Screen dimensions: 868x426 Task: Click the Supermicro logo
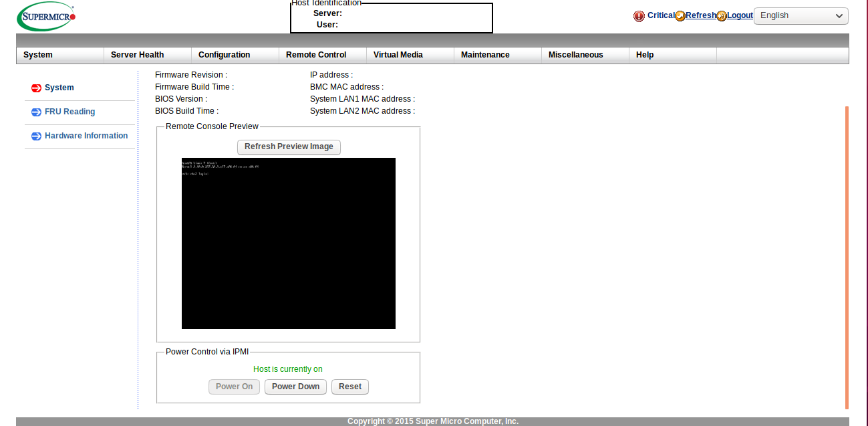pos(46,16)
